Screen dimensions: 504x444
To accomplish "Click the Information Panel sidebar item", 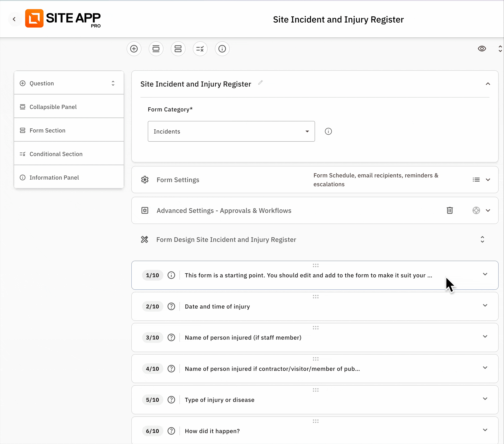I will point(54,178).
